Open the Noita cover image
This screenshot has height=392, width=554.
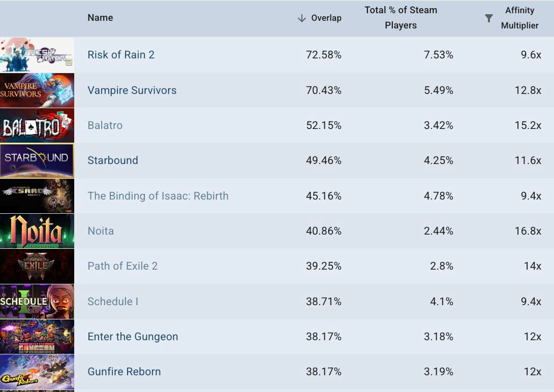37,231
